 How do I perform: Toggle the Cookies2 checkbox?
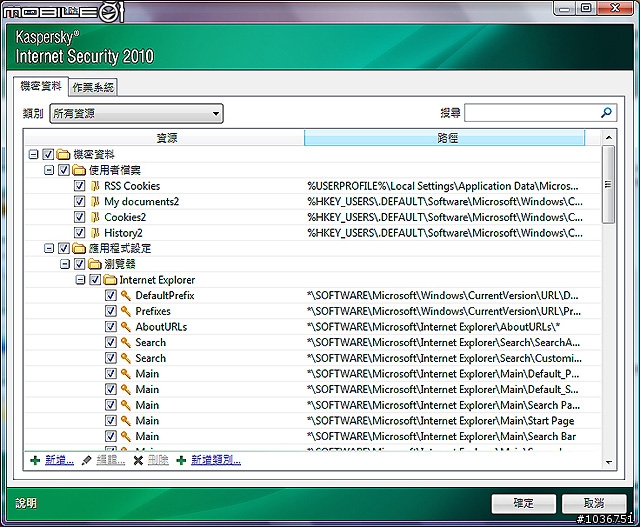click(x=80, y=217)
